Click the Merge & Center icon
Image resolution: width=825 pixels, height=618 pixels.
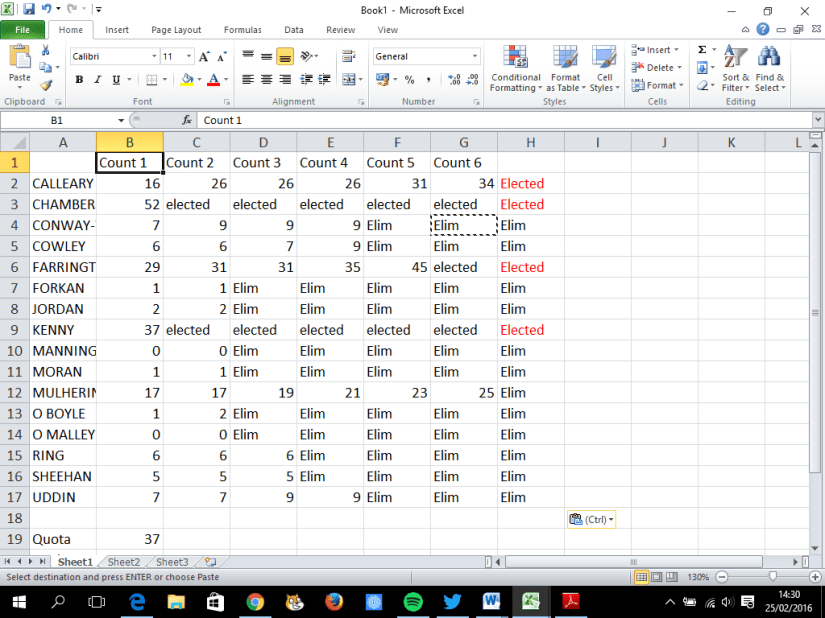351,78
